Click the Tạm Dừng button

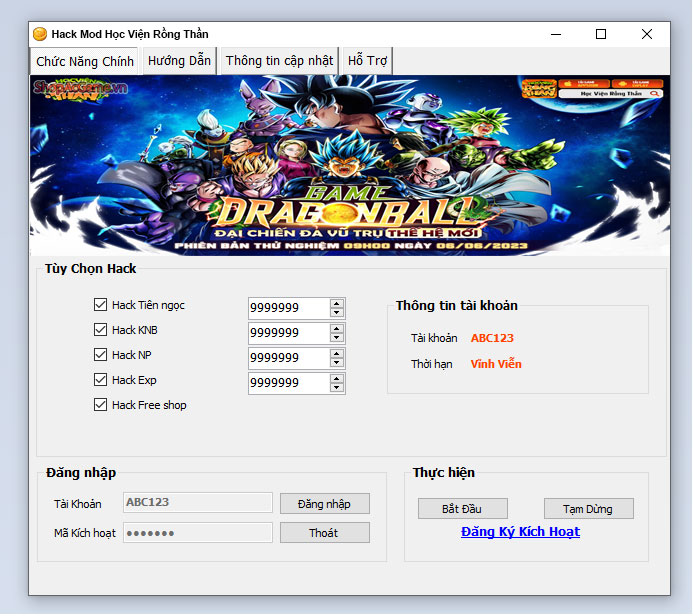click(x=588, y=509)
